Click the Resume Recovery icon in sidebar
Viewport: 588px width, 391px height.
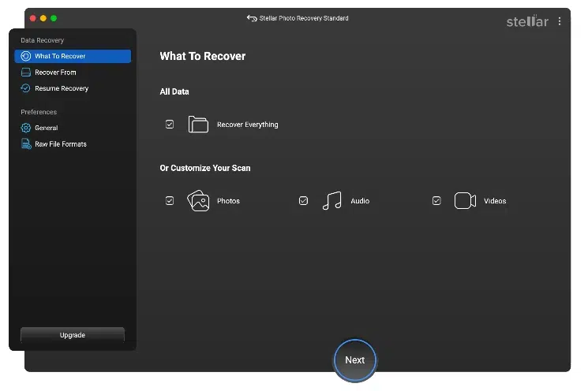point(26,88)
